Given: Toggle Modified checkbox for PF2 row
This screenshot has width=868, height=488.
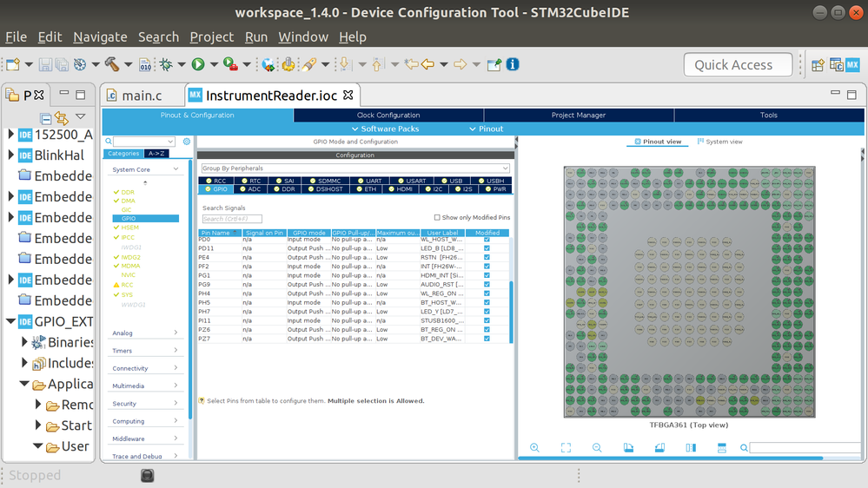Looking at the screenshot, I should (x=487, y=266).
